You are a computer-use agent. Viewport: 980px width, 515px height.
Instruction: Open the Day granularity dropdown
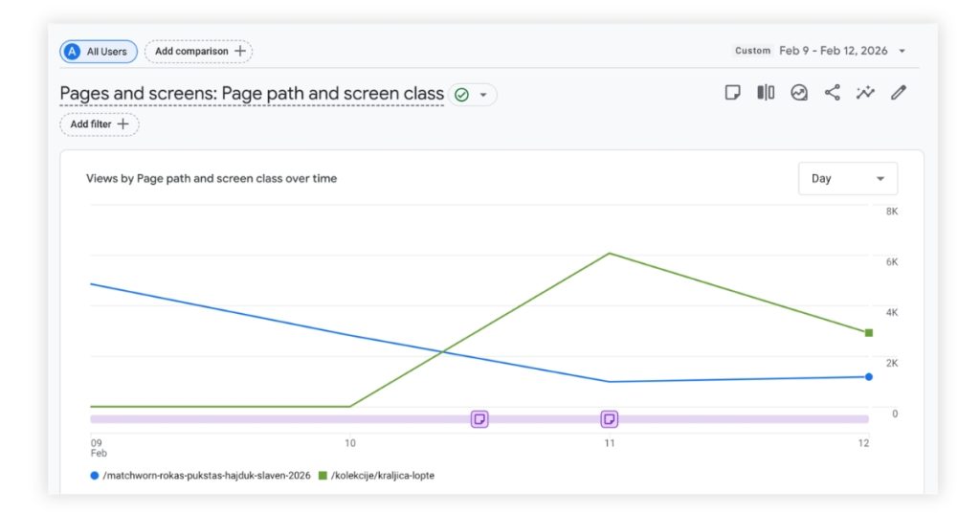coord(847,179)
